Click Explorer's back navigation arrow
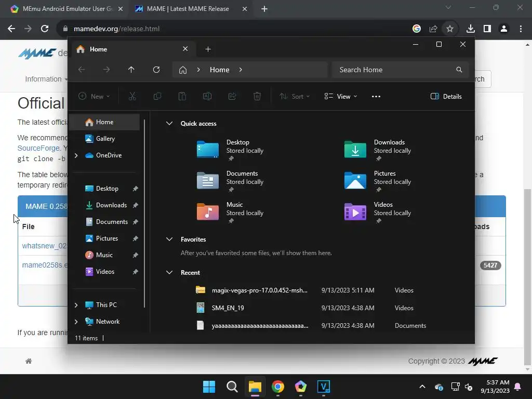 82,70
